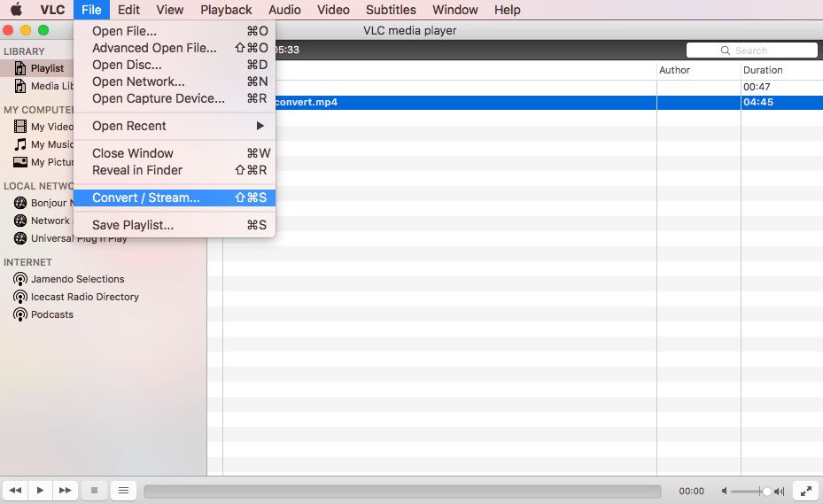Select Open Network from the menu
Viewport: 823px width, 504px height.
(138, 81)
